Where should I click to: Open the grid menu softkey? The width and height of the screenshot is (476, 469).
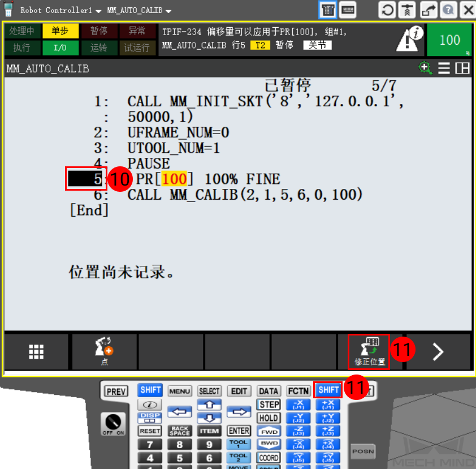click(36, 352)
